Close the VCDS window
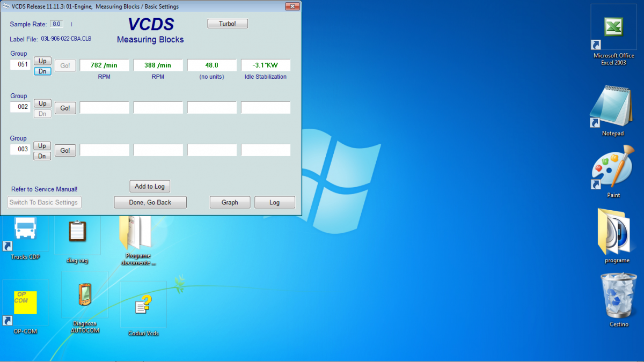Image resolution: width=644 pixels, height=362 pixels. (292, 6)
